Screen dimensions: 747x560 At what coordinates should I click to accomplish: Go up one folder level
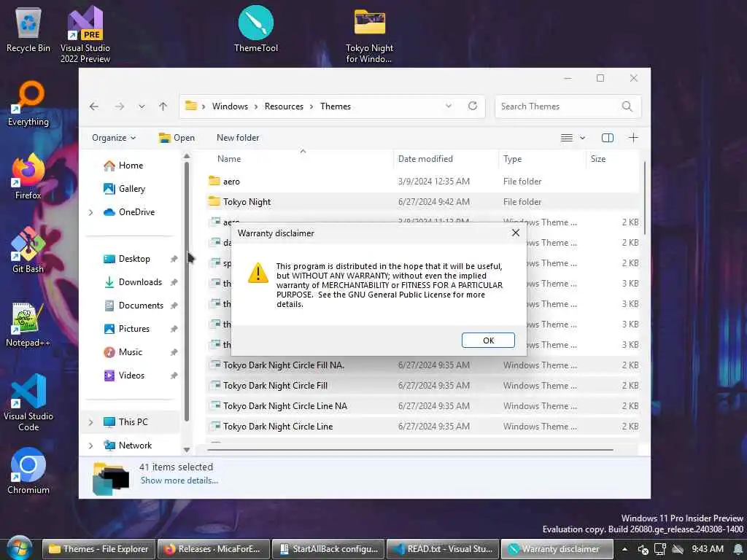pyautogui.click(x=163, y=106)
